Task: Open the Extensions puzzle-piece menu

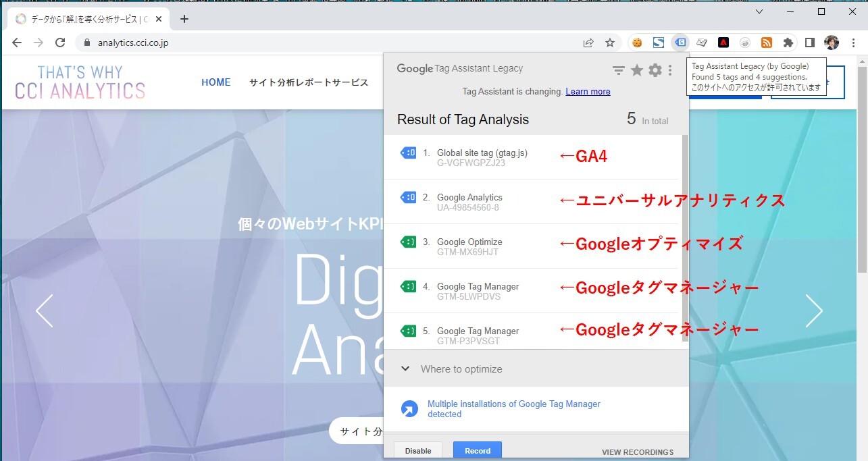Action: click(788, 43)
